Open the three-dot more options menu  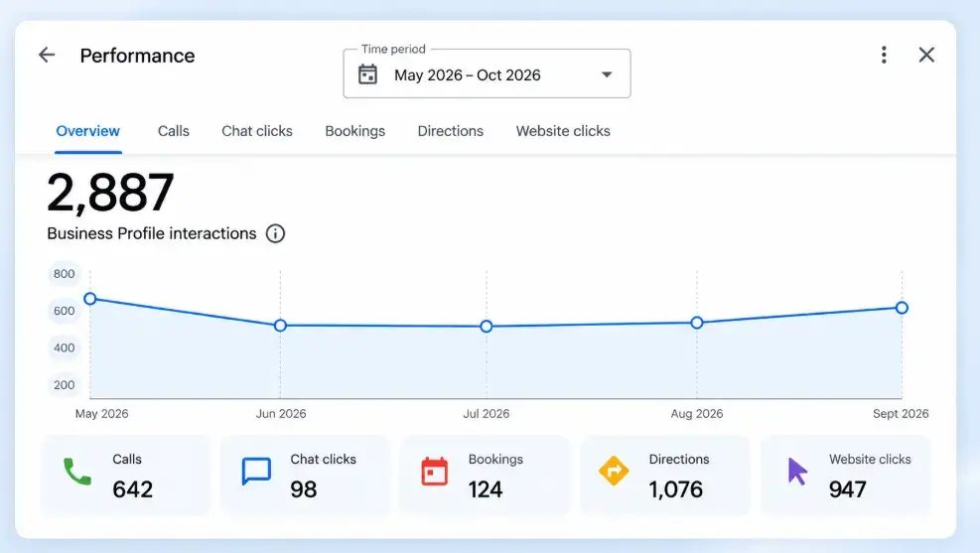[884, 55]
